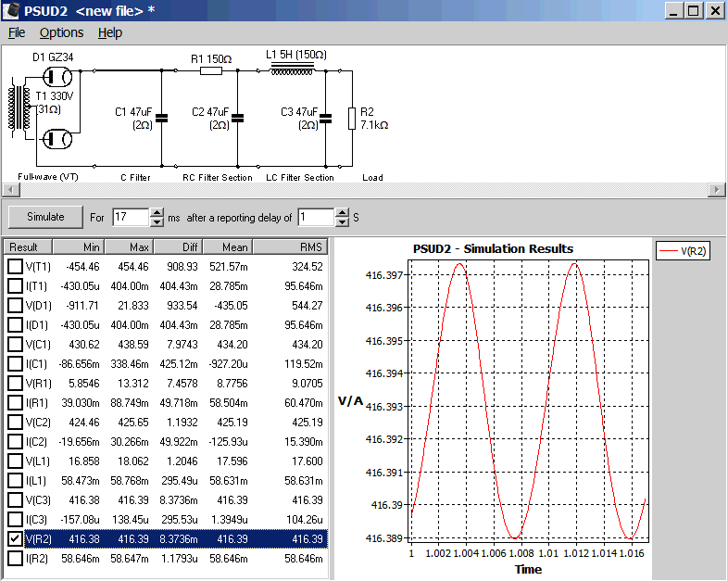Click the D1 GZ34 label
This screenshot has height=581, width=728.
(53, 57)
